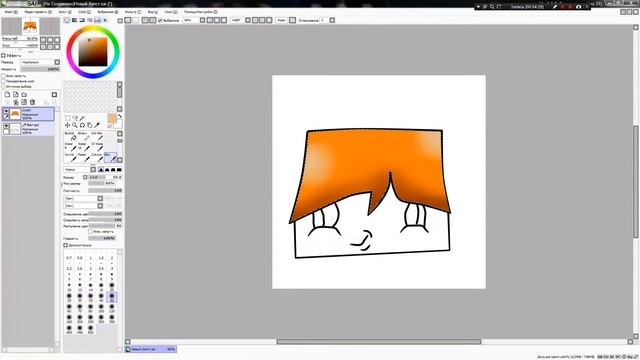Toggle transparent color below the color swatches

pos(110,126)
